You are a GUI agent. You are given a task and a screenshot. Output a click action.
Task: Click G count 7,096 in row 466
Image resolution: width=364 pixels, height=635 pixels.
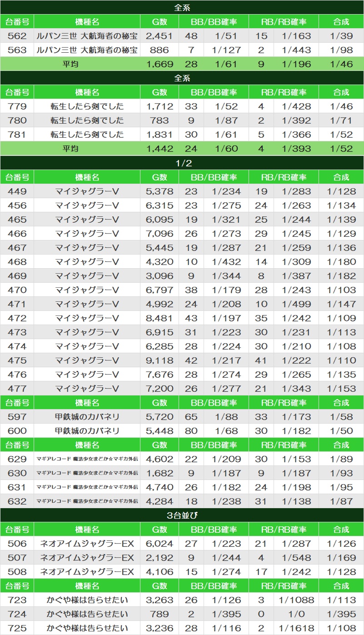tap(160, 234)
